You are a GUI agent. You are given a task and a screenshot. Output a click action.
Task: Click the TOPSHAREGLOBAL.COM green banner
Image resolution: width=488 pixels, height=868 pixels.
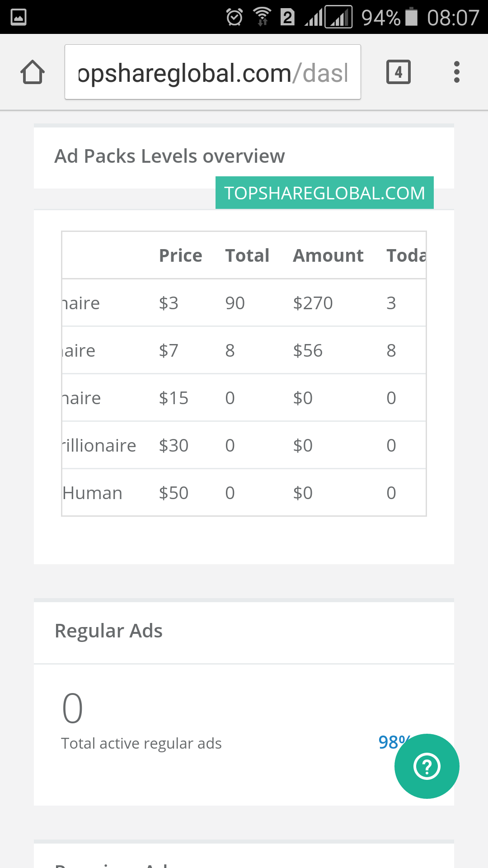click(324, 193)
